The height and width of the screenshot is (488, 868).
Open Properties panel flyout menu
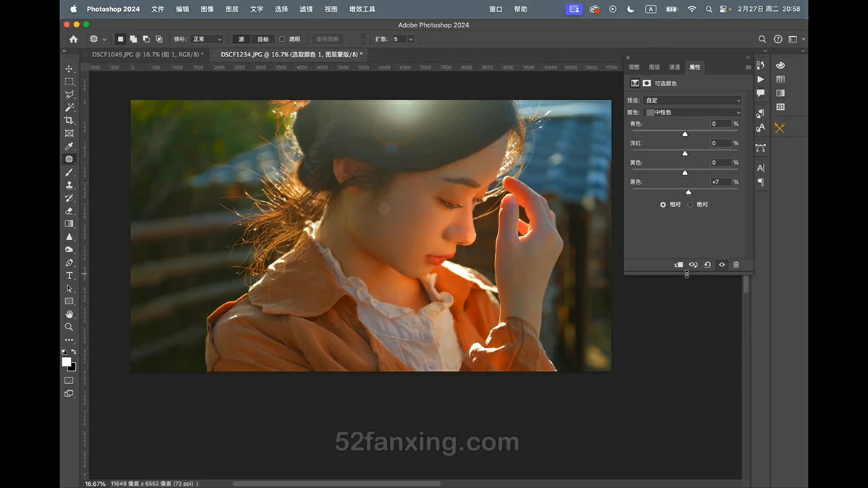pyautogui.click(x=748, y=67)
